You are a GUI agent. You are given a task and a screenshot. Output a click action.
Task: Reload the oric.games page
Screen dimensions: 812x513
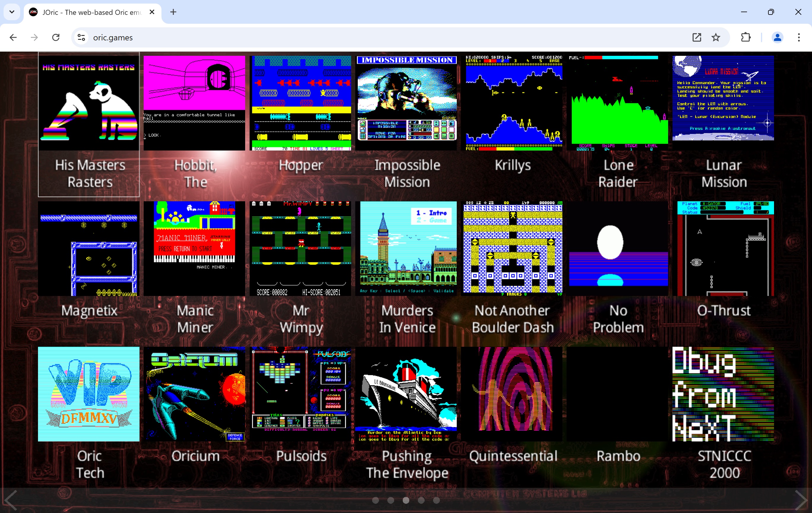point(56,37)
